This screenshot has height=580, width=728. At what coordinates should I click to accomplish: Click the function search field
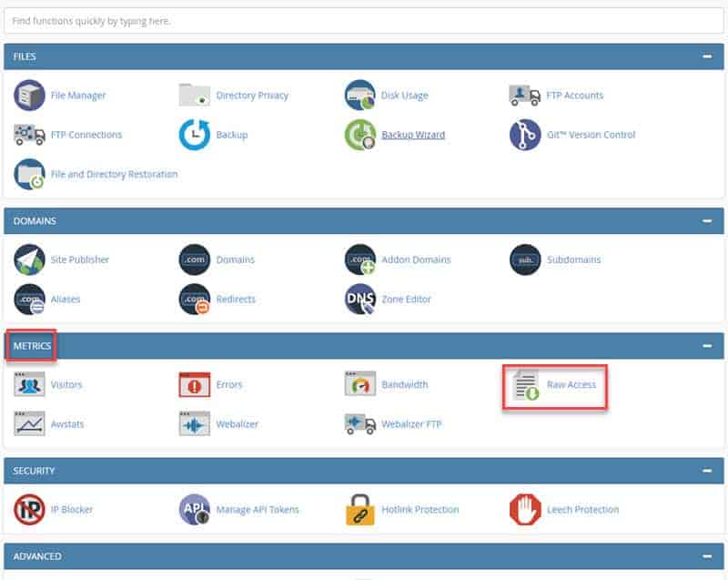(x=363, y=21)
